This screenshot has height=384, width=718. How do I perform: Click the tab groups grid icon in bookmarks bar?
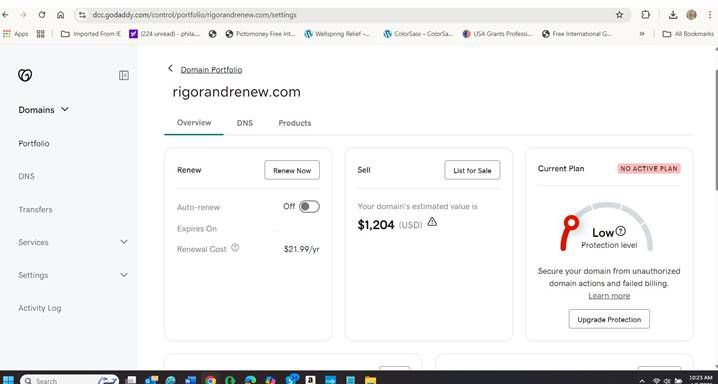(40, 34)
